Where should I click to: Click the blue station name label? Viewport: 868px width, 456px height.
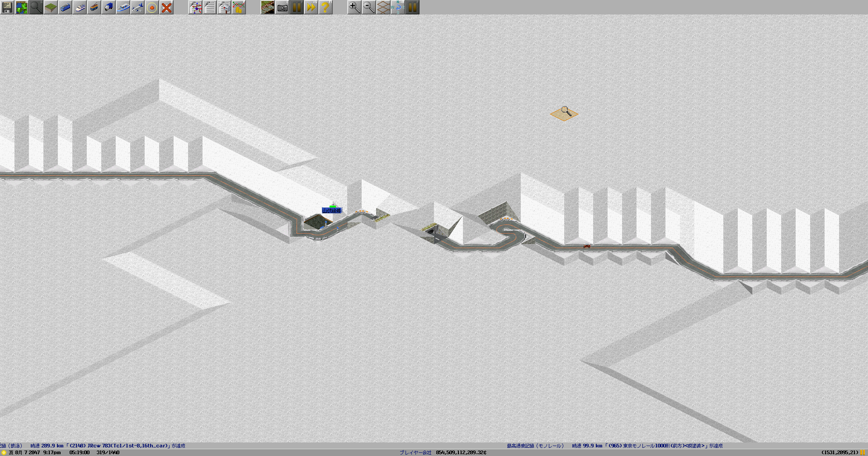coord(332,211)
